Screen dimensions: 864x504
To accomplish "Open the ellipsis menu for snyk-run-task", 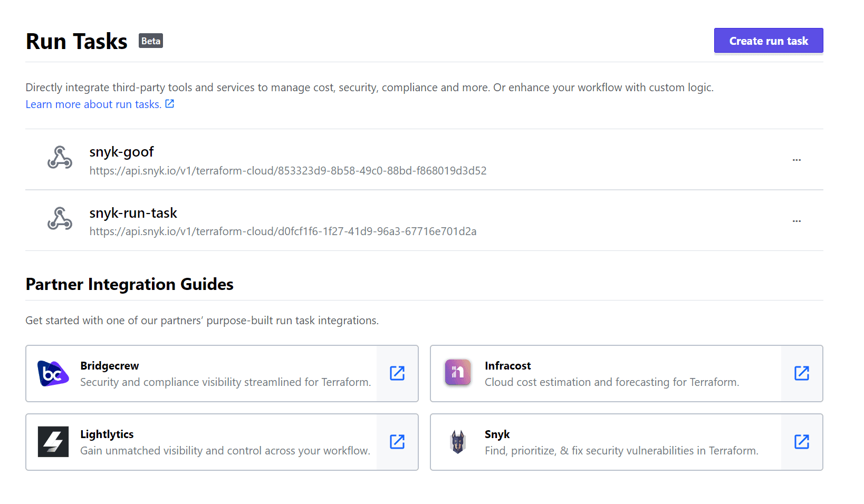I will coord(796,221).
